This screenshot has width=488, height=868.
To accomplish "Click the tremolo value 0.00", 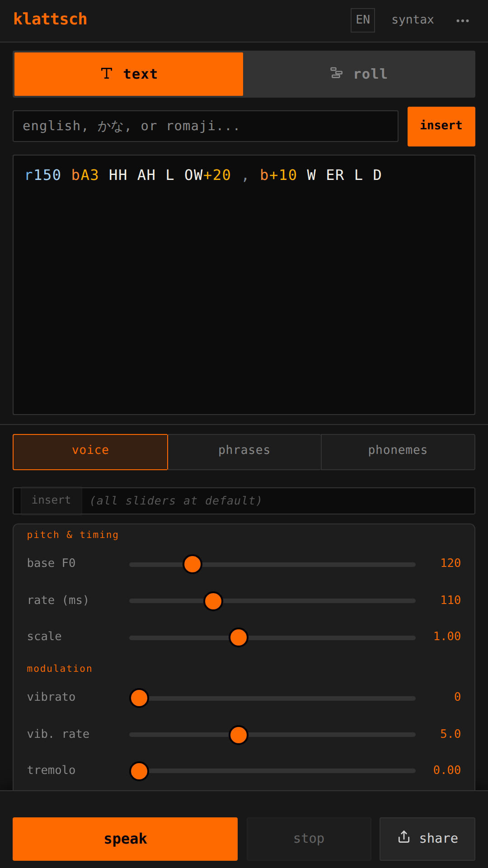I will (x=447, y=770).
